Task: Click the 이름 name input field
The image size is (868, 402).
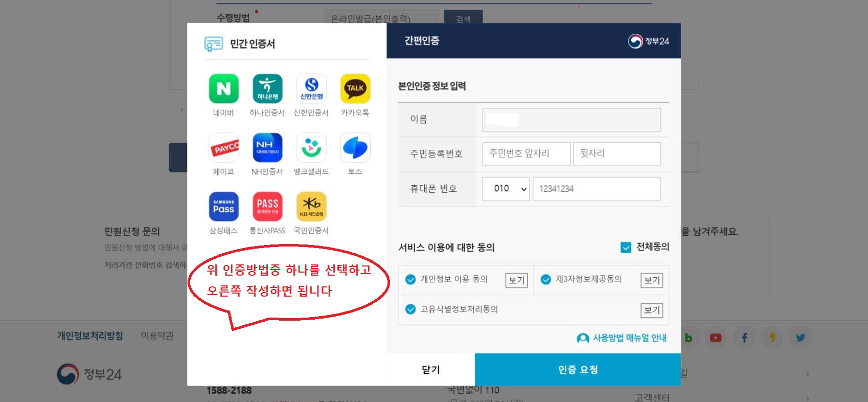Action: pos(572,120)
